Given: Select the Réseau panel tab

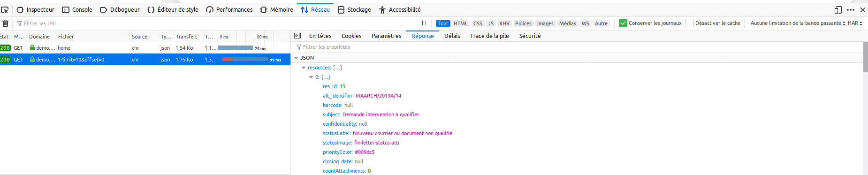Looking at the screenshot, I should click(315, 9).
